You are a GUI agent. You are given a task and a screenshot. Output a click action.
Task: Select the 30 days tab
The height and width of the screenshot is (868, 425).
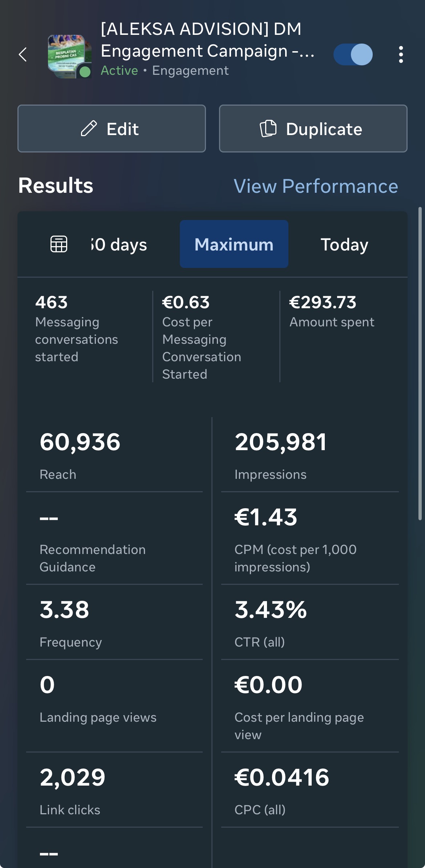[x=119, y=244]
